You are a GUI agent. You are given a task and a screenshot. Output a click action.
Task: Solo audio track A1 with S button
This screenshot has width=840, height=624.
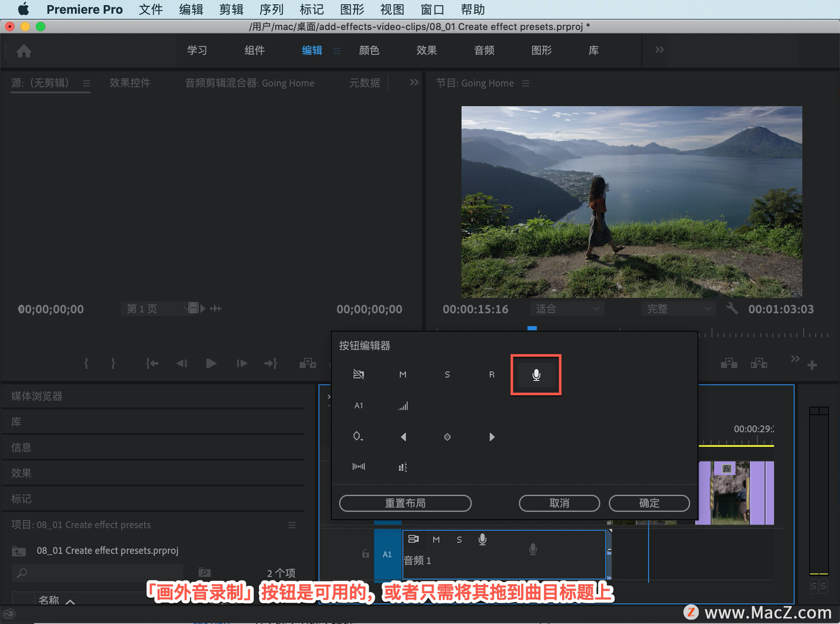click(459, 540)
